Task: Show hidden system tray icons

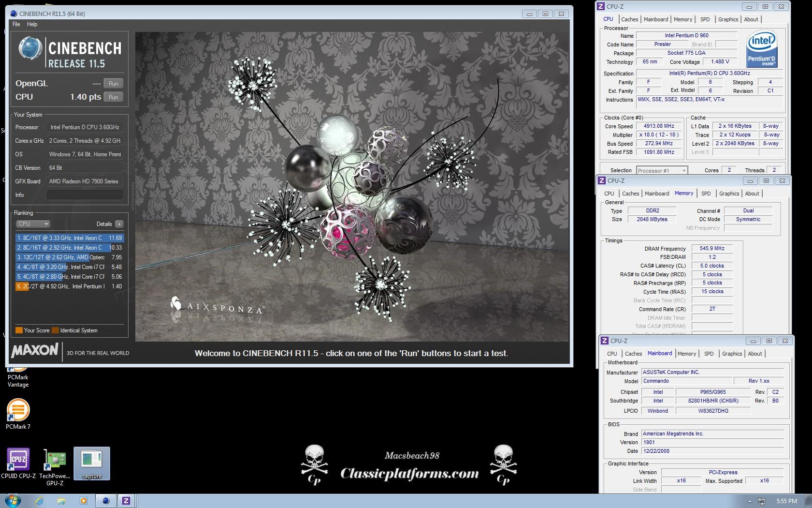Action: pyautogui.click(x=750, y=501)
